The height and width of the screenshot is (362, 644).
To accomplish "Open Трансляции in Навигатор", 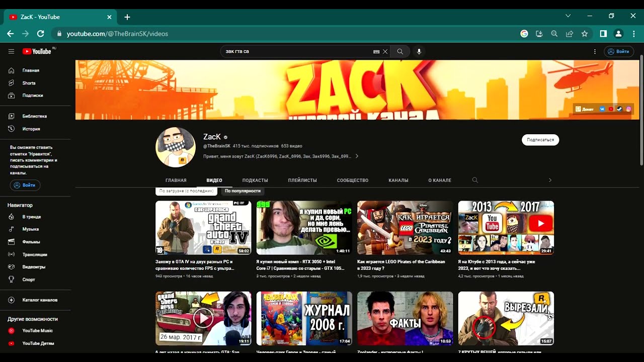I will (x=35, y=254).
